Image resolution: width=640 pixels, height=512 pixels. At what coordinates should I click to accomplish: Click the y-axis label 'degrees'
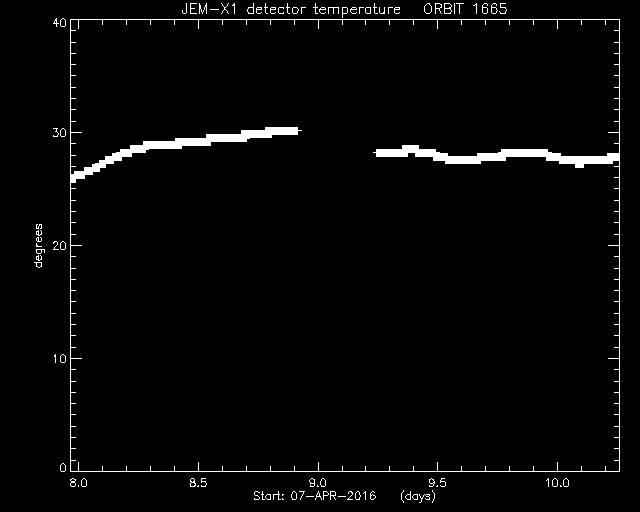[38, 245]
